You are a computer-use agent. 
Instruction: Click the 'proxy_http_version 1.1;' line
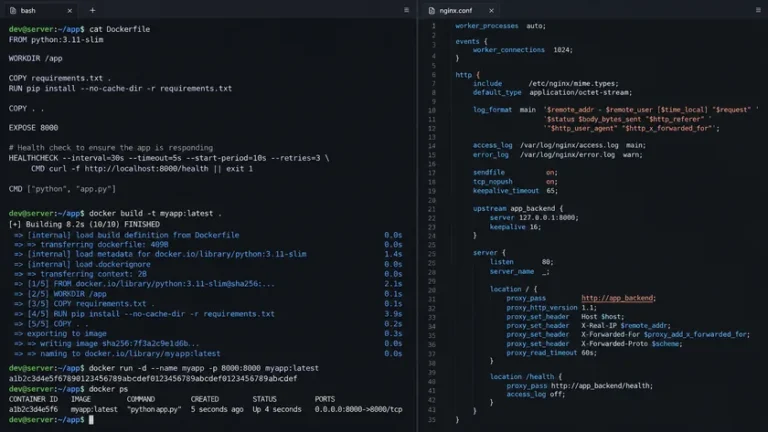tap(552, 308)
